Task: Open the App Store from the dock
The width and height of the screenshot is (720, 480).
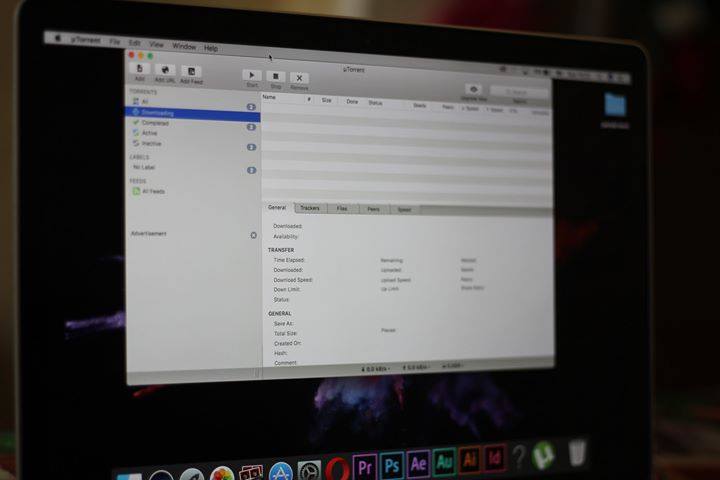Action: pos(281,472)
